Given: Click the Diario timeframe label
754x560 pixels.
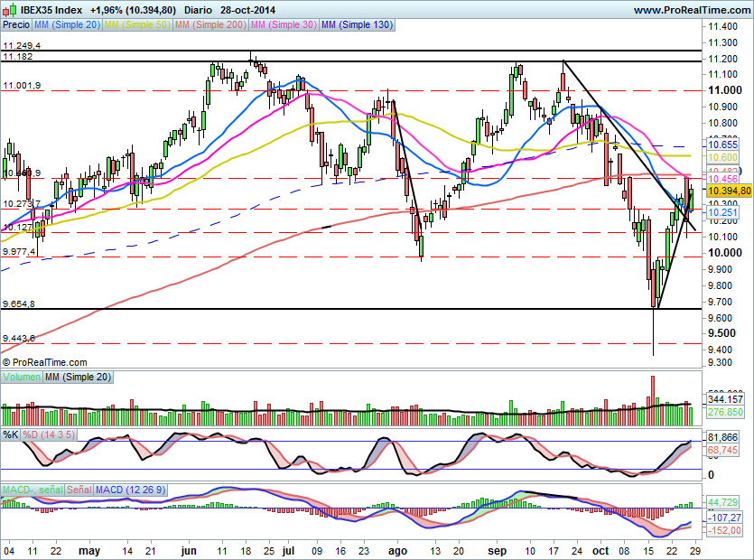Looking at the screenshot, I should click(x=198, y=10).
